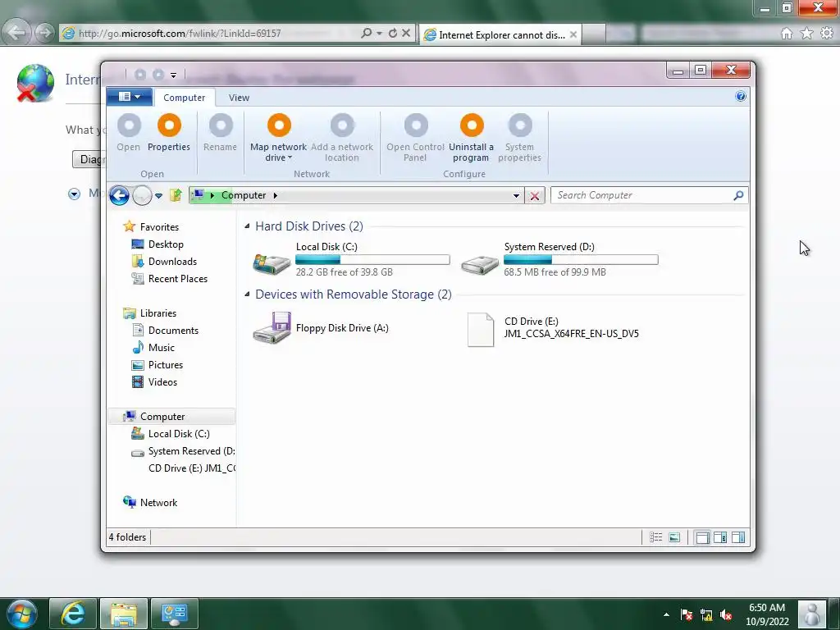Show hidden tray icons arrow

pos(666,614)
